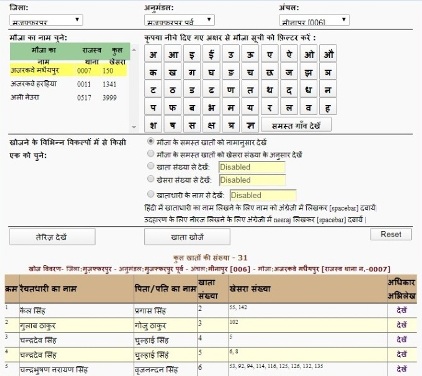The image size is (422, 376).
Task: Open the अनुमंडल subdivision dropdown
Action: [179, 20]
